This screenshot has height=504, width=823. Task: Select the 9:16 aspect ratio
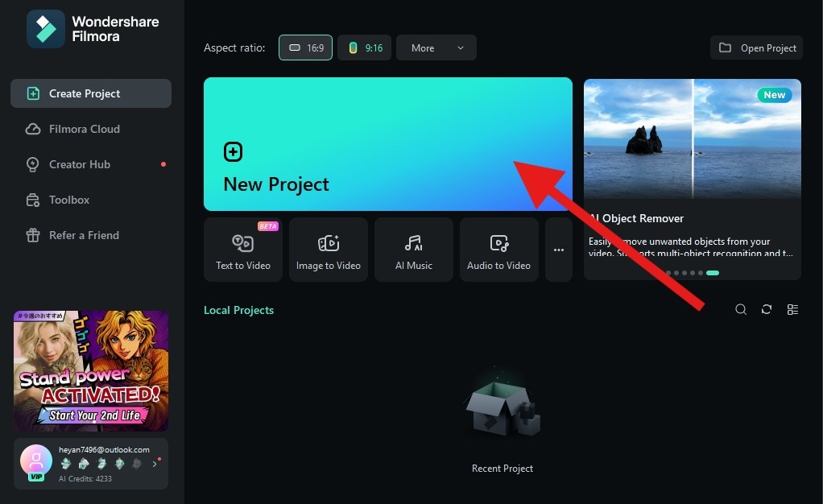pos(364,48)
